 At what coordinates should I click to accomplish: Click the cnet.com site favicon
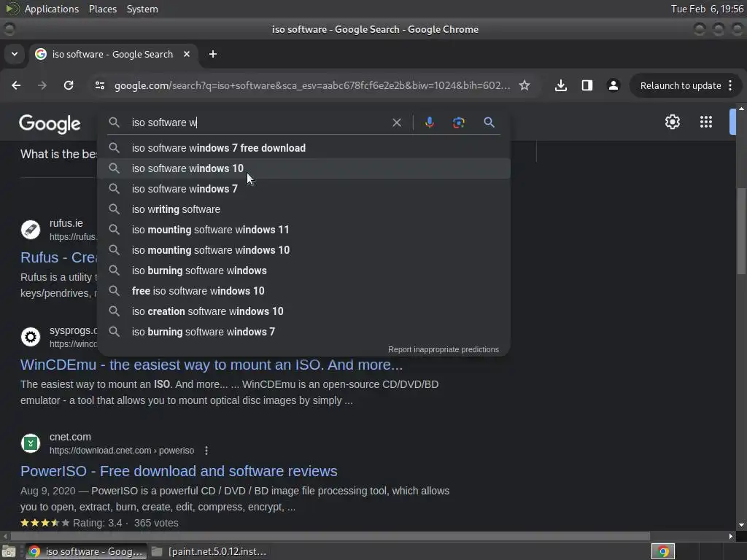click(31, 443)
